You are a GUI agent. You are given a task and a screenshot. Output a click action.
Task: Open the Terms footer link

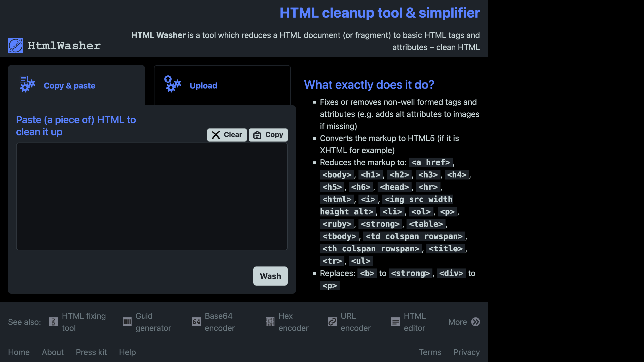point(430,352)
